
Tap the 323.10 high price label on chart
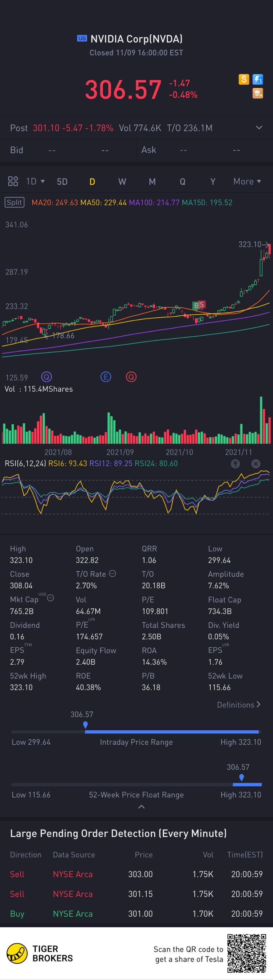coord(250,244)
